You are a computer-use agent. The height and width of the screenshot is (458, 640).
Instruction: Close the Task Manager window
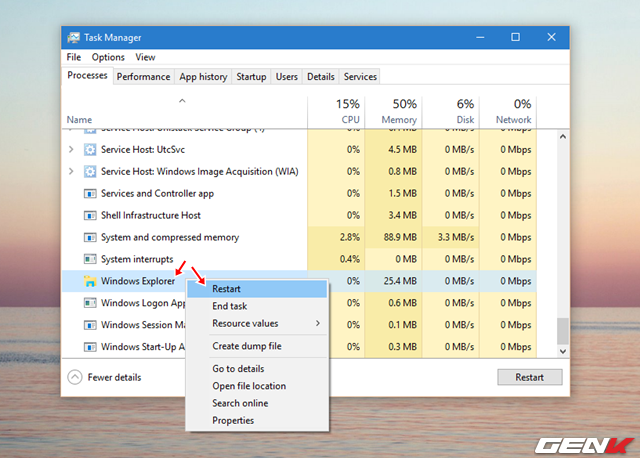551,38
